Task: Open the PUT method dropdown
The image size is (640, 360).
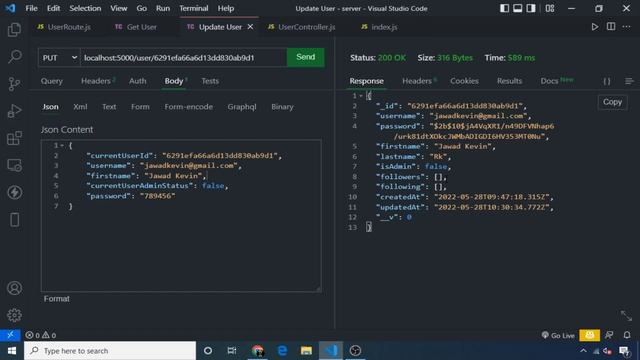Action: 59,58
